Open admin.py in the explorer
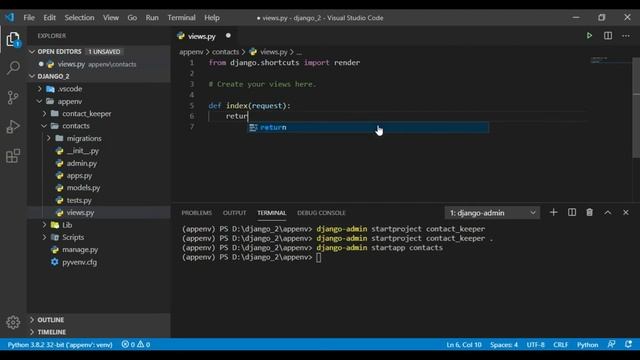Screen dimensions: 640x360 point(99,163)
